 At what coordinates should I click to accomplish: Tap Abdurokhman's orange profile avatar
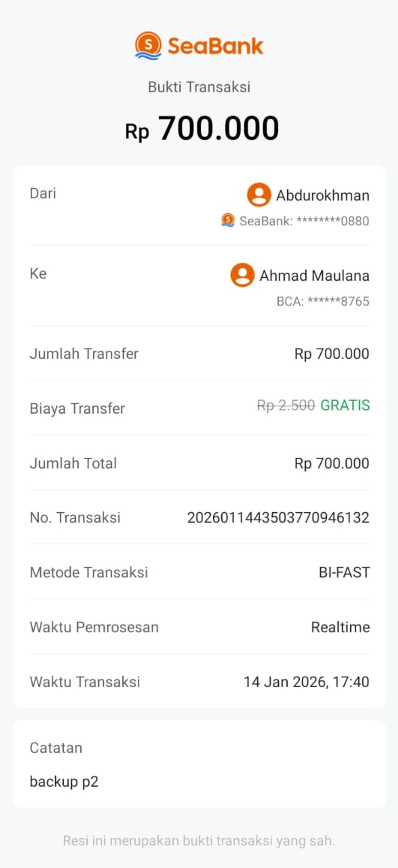[x=259, y=195]
